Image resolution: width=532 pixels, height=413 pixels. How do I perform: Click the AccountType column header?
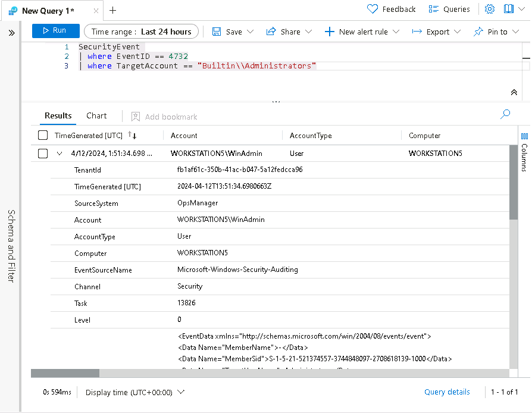(x=311, y=136)
